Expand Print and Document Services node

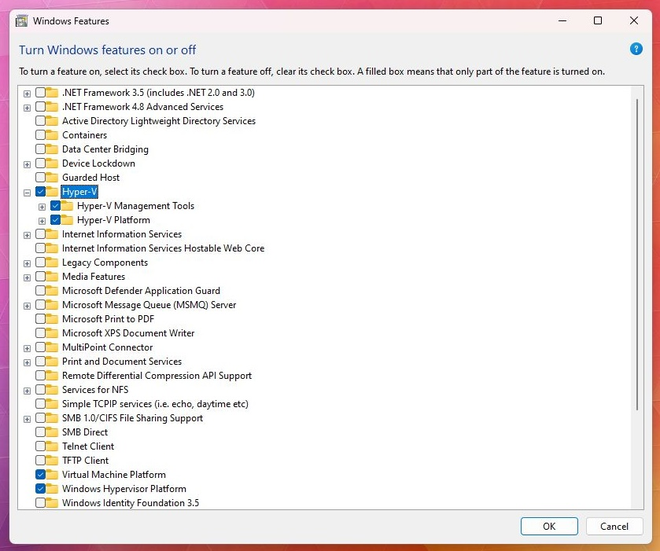27,362
